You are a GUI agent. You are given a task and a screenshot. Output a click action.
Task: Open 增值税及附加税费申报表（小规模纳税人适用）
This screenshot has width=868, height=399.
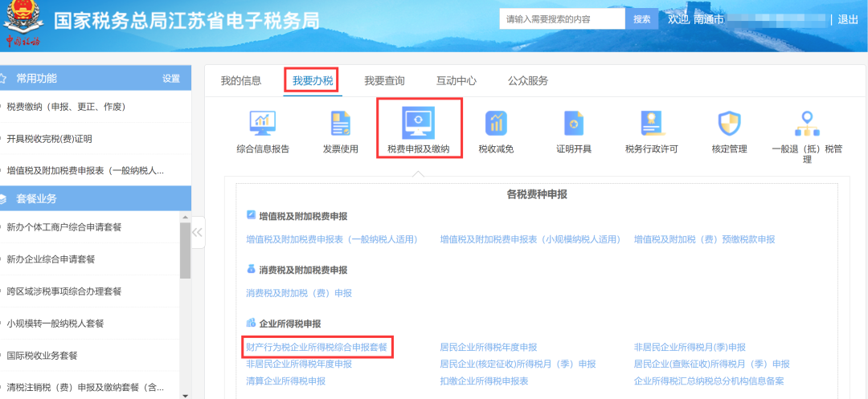pyautogui.click(x=530, y=239)
